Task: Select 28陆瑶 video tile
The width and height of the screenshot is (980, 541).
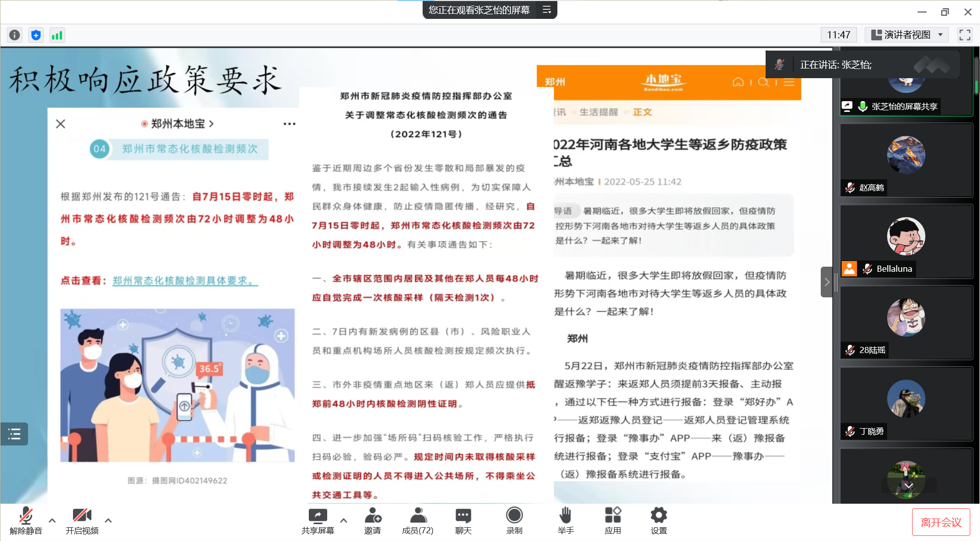Action: (x=906, y=322)
